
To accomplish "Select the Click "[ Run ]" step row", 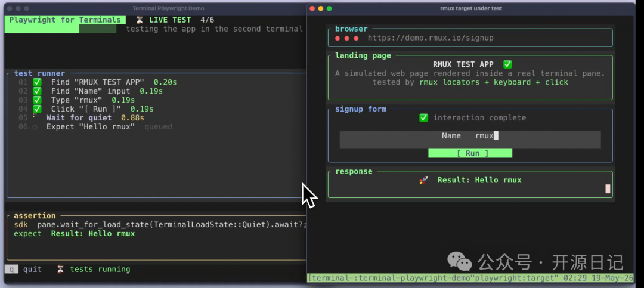I will click(x=86, y=109).
